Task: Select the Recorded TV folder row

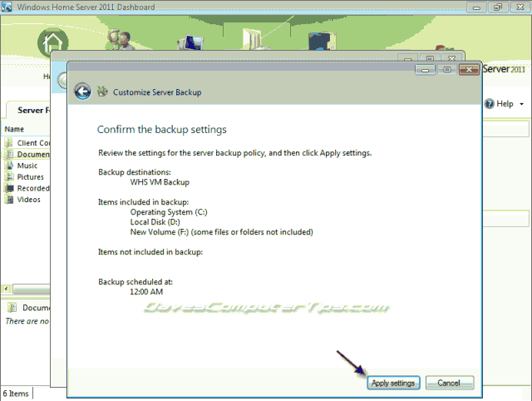Action: pyautogui.click(x=27, y=188)
